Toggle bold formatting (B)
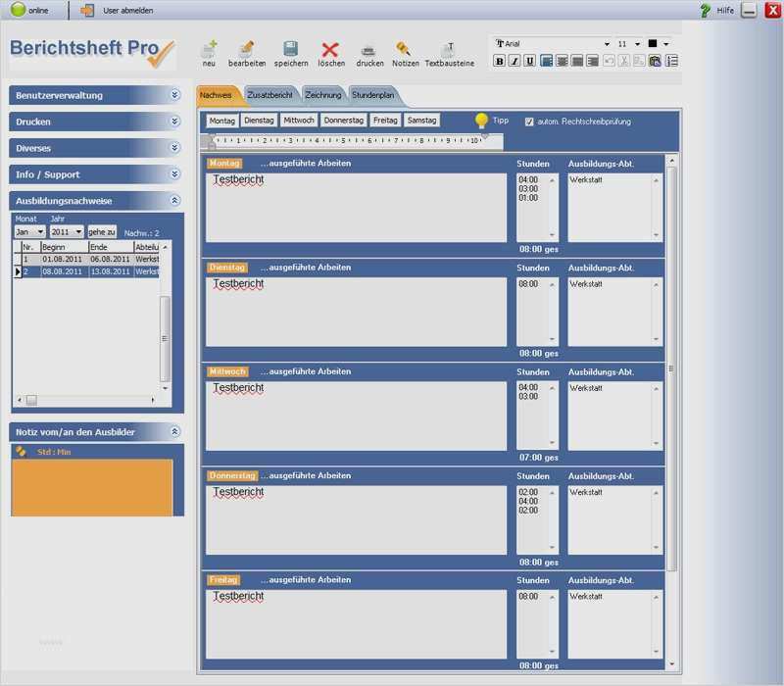 coord(499,61)
